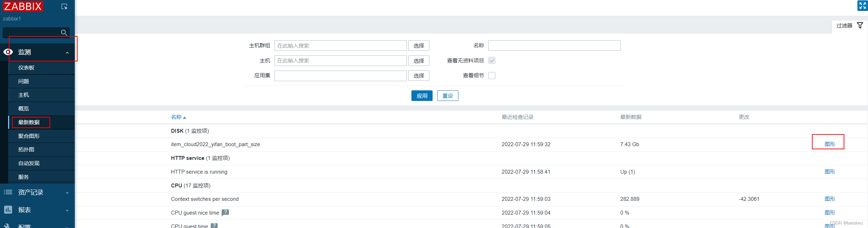Click 选择 button for 应用集
868x228 pixels.
pos(419,76)
